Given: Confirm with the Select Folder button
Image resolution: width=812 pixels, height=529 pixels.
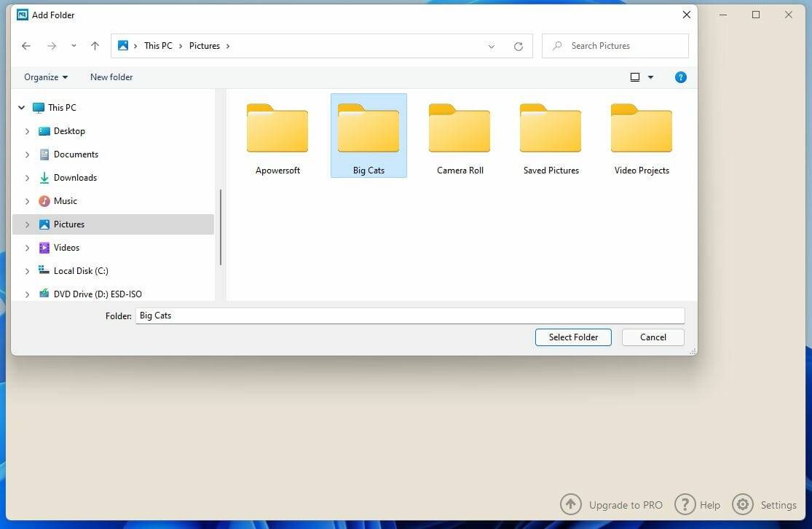Looking at the screenshot, I should pyautogui.click(x=573, y=337).
